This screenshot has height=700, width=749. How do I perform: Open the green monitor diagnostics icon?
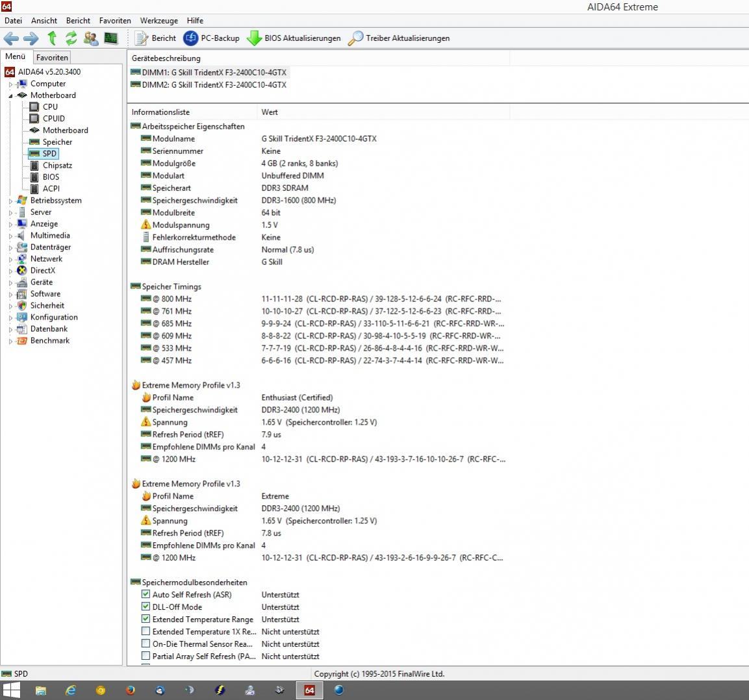[111, 38]
